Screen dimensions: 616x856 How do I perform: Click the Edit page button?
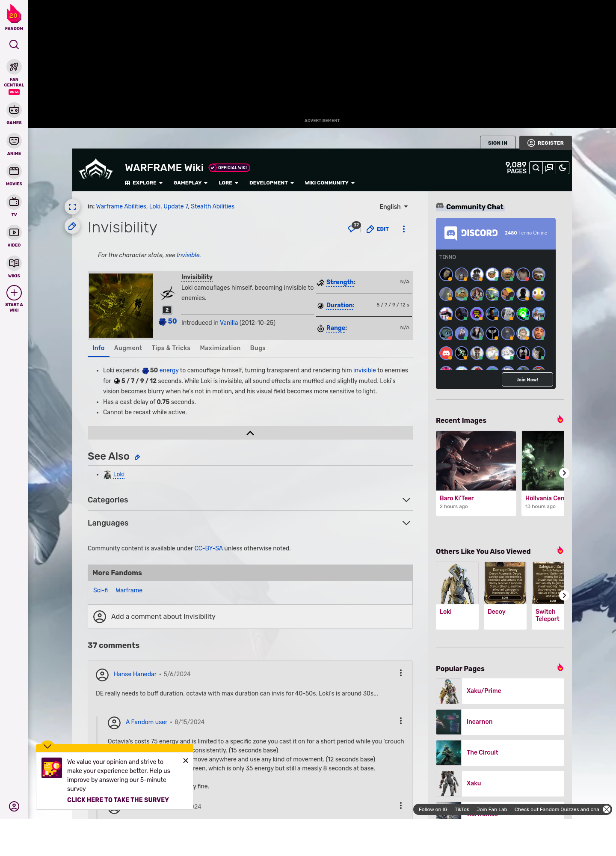click(378, 229)
